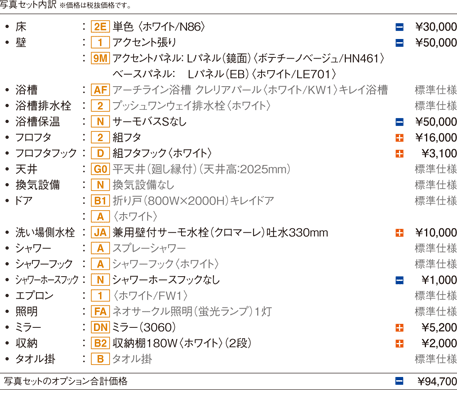
Task: Click the DN mirror code box
Action: tap(100, 328)
